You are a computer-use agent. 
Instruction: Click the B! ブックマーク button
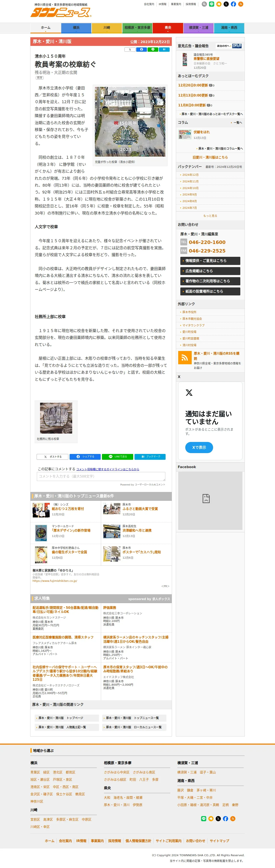point(150,457)
